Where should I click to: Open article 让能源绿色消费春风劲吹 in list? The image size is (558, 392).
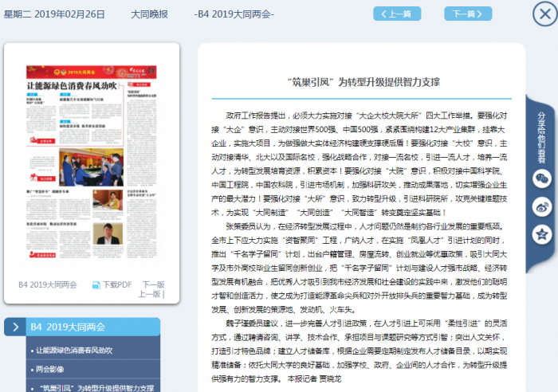(74, 350)
